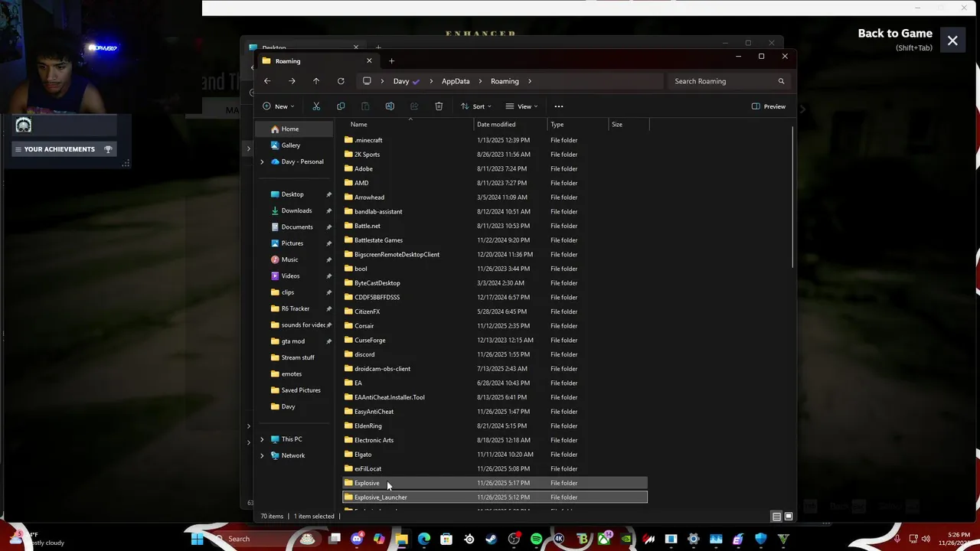Click AppData in the breadcrumb path
The height and width of the screenshot is (551, 980).
(x=456, y=81)
